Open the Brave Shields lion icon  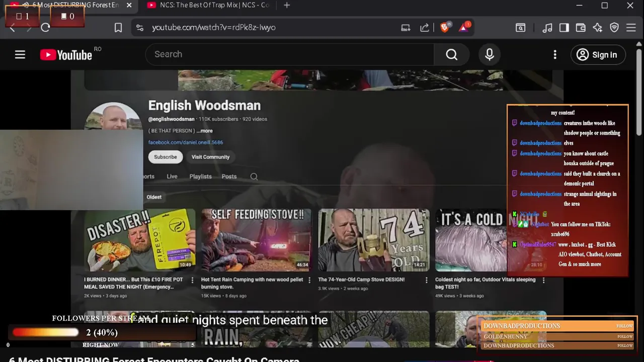pyautogui.click(x=445, y=27)
